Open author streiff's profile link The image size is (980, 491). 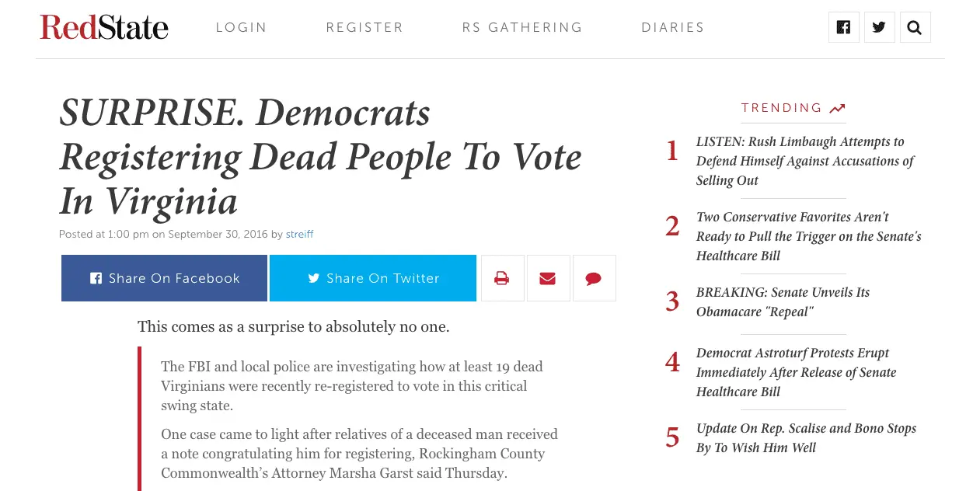click(299, 235)
